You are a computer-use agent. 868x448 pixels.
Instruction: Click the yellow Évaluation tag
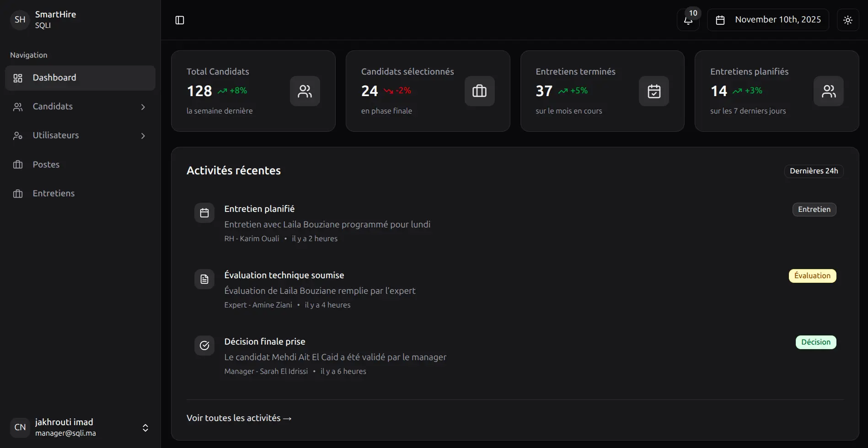point(812,276)
